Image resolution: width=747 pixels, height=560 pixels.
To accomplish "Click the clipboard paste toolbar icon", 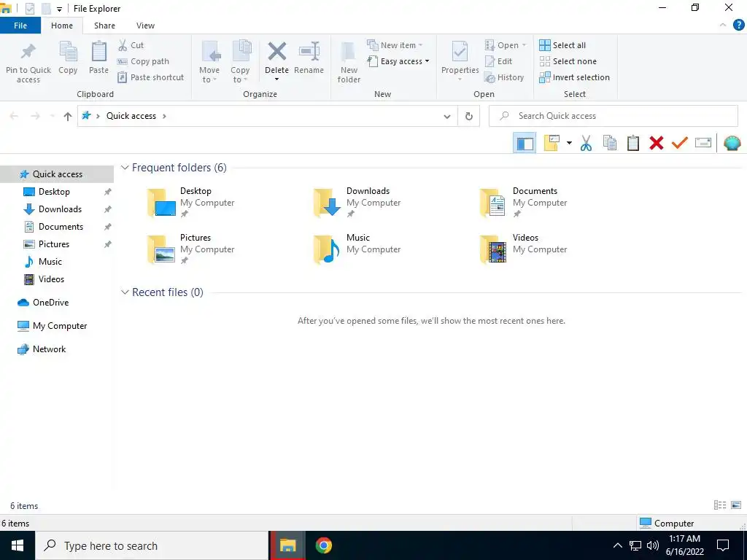I will 633,143.
